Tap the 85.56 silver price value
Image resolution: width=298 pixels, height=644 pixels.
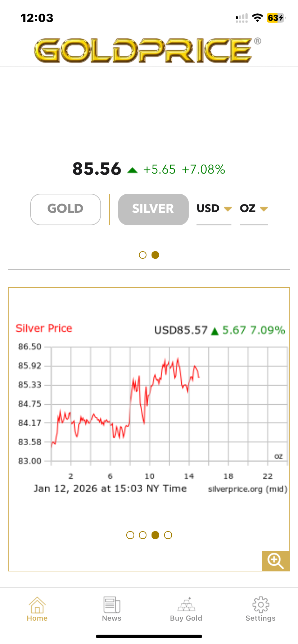click(x=97, y=169)
